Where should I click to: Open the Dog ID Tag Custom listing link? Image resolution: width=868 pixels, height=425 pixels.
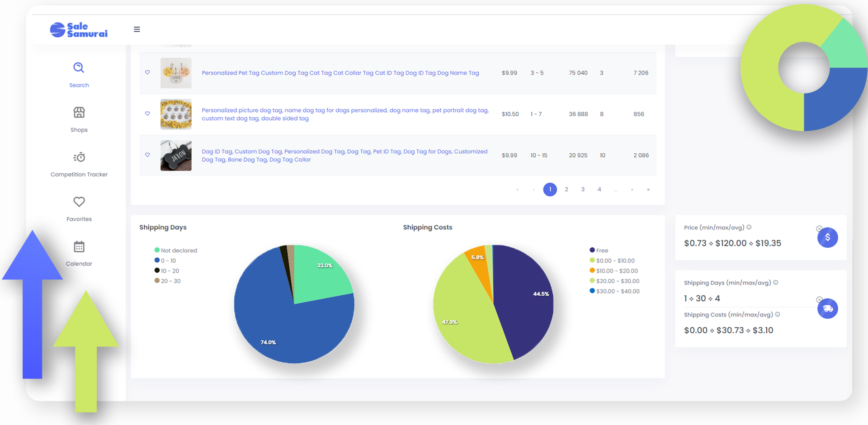pyautogui.click(x=344, y=156)
